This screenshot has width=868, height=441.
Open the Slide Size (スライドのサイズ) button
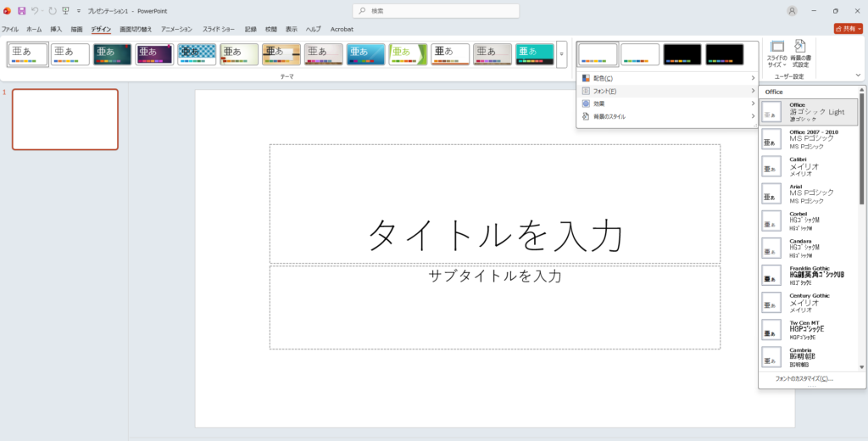click(776, 53)
